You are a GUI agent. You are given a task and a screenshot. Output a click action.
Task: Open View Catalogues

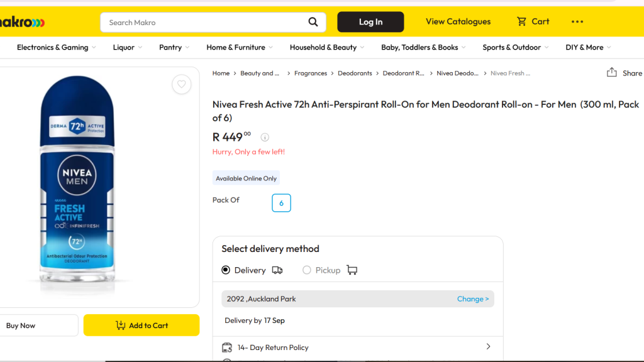point(458,22)
